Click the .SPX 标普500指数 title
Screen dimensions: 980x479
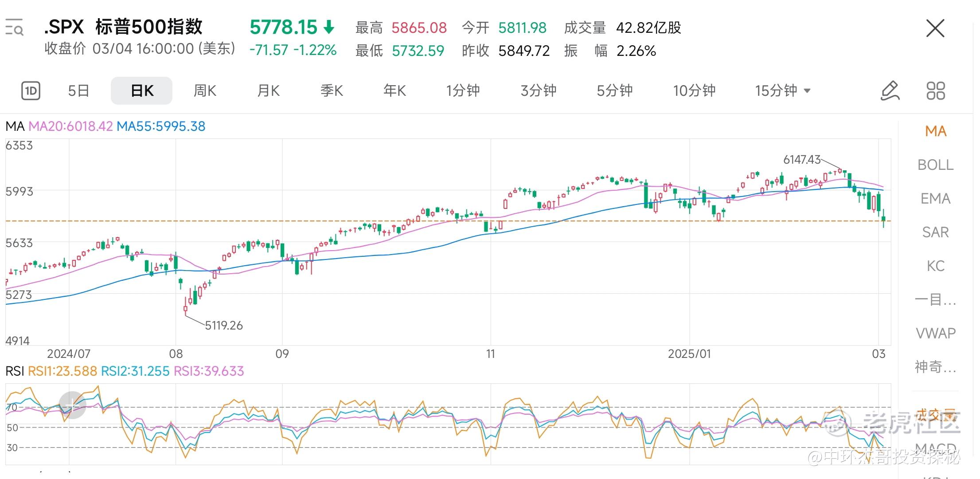tap(123, 27)
